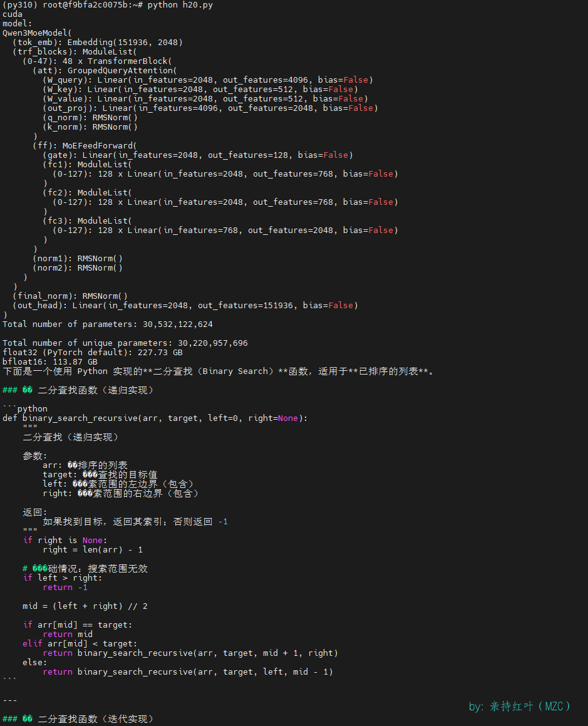Click the '(k_norm): RMSNorm()' line

pyautogui.click(x=90, y=127)
